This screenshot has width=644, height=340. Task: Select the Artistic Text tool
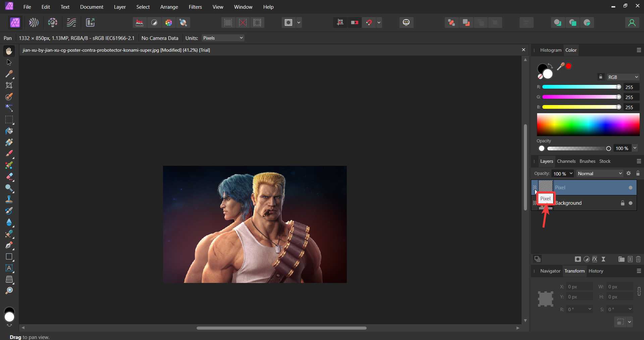[x=9, y=268]
